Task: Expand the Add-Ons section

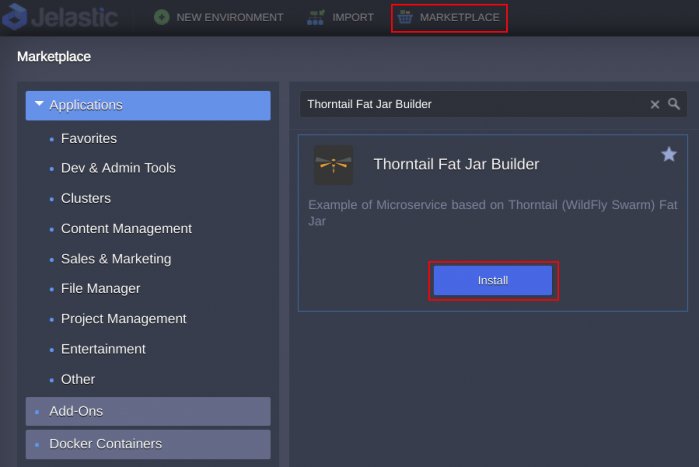Action: pos(148,411)
